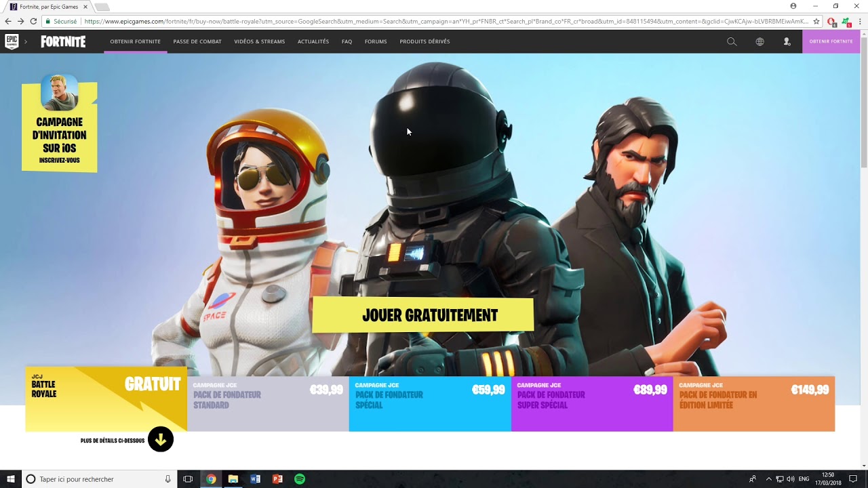The height and width of the screenshot is (488, 868).
Task: Open the FAQ menu item
Action: (x=347, y=41)
